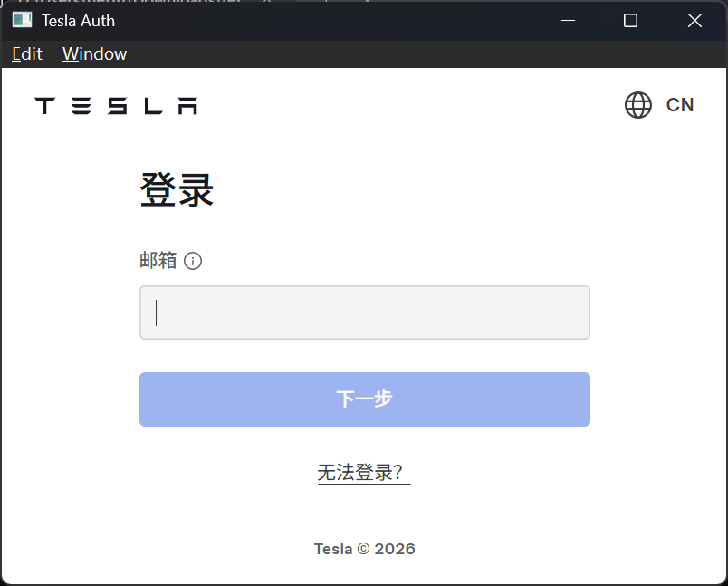Click the 登录 heading text
Screen dimensions: 728x586
tap(177, 190)
